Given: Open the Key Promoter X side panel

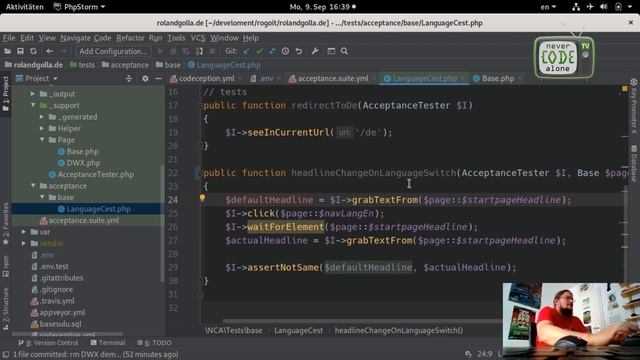Looking at the screenshot, I should (634, 106).
